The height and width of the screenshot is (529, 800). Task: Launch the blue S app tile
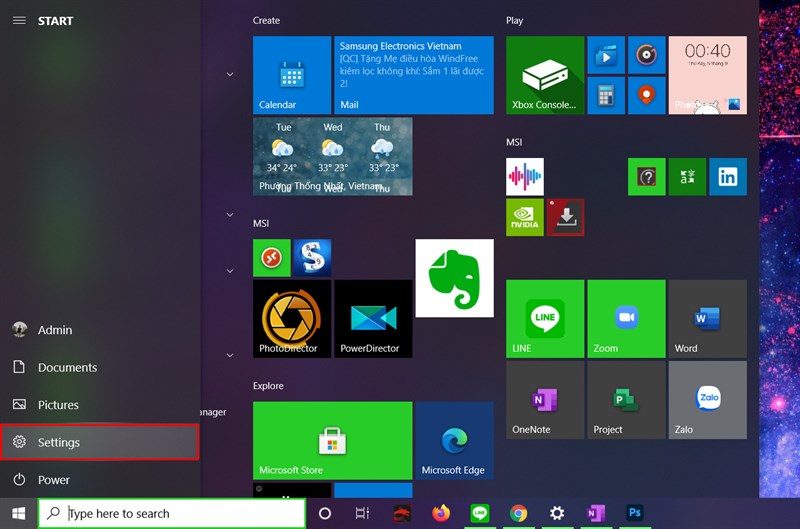click(312, 258)
